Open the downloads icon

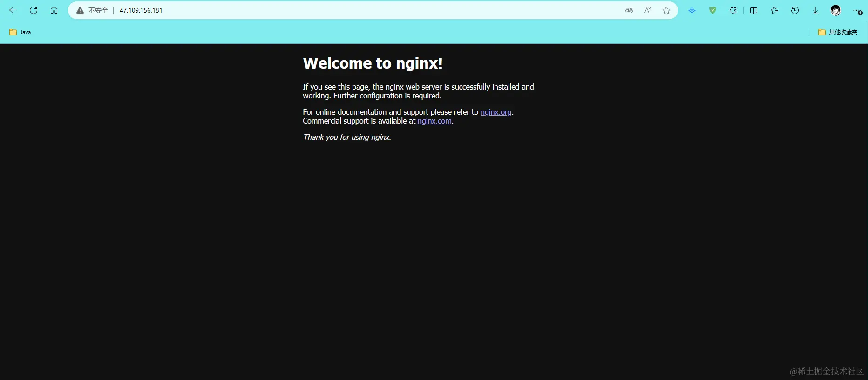(x=815, y=10)
